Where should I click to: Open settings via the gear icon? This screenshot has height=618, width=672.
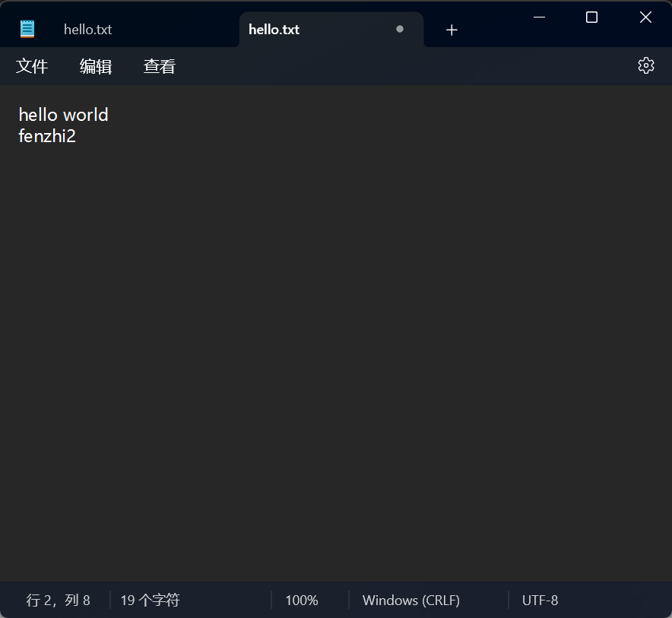point(646,65)
